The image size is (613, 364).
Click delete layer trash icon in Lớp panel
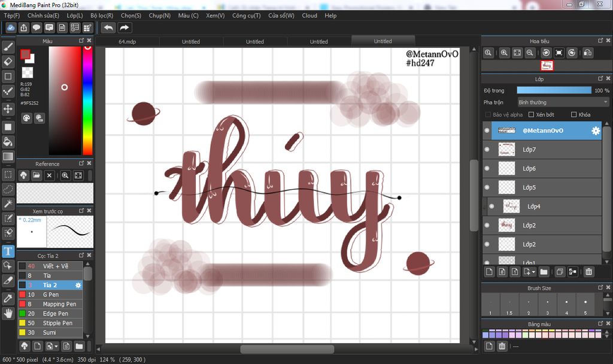coord(589,271)
